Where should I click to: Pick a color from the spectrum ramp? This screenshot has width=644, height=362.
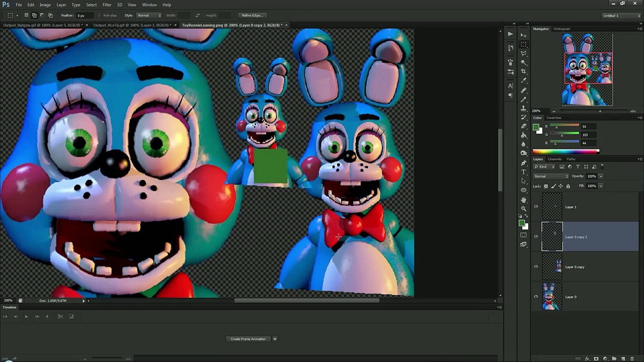click(566, 151)
